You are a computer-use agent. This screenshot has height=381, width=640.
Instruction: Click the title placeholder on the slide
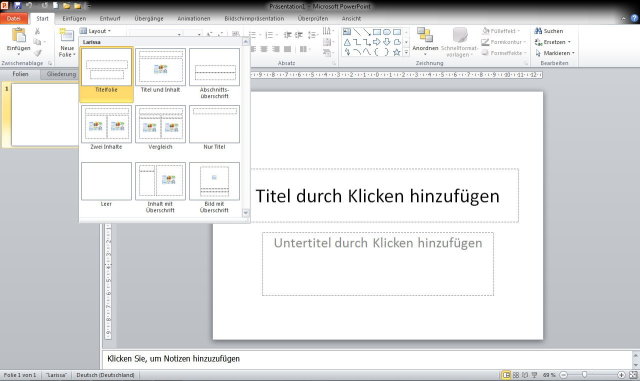[378, 196]
